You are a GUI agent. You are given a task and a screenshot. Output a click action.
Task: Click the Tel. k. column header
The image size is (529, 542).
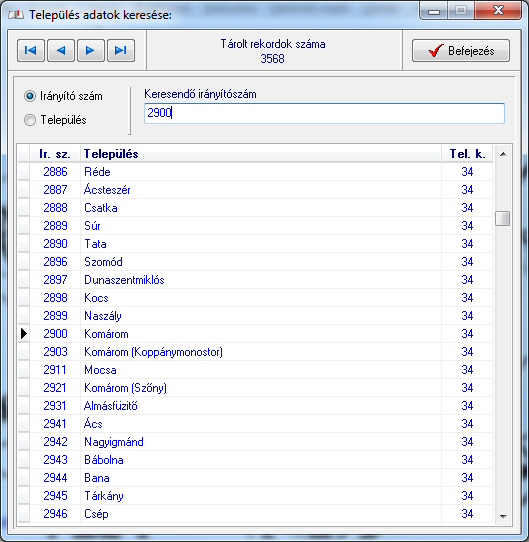click(467, 154)
